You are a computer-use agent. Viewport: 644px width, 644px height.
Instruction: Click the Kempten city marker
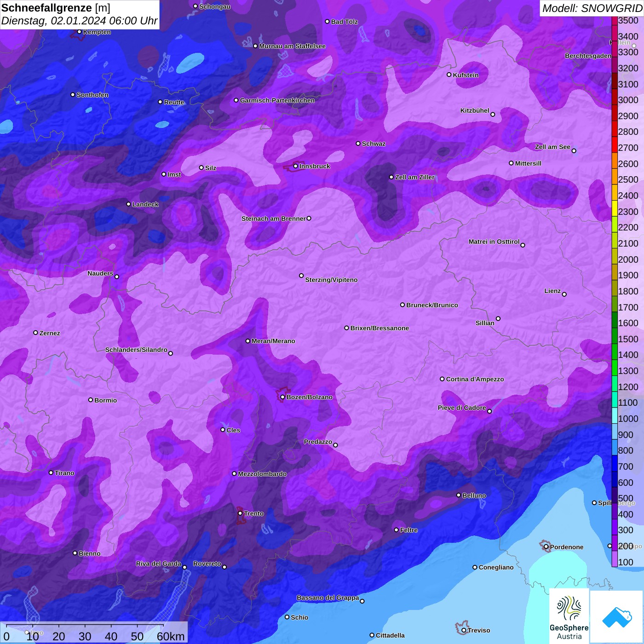pyautogui.click(x=79, y=32)
